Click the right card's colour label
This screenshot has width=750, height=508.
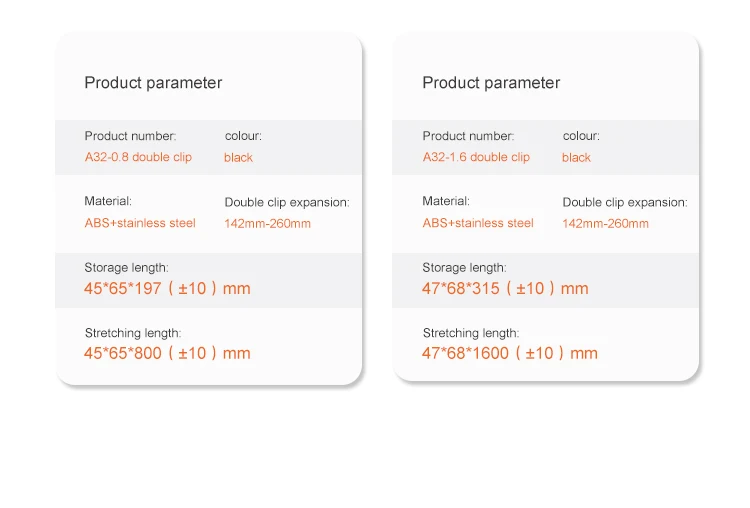tap(581, 136)
